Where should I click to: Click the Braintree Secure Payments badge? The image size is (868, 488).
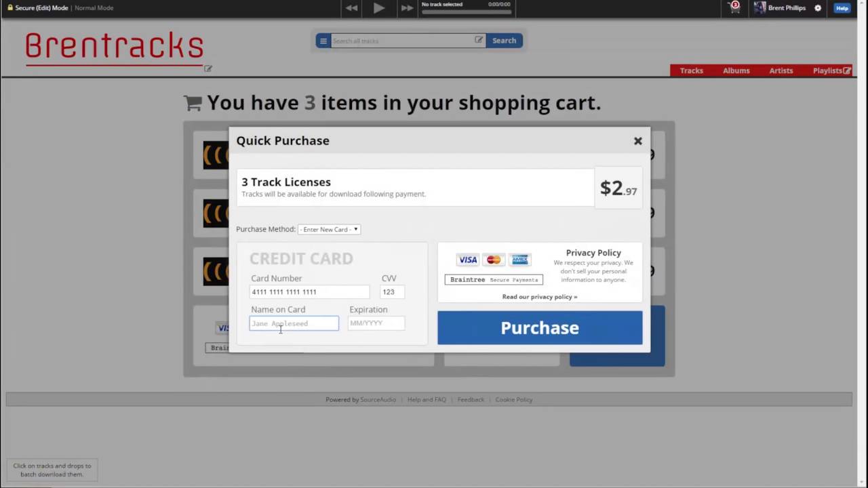pyautogui.click(x=494, y=279)
